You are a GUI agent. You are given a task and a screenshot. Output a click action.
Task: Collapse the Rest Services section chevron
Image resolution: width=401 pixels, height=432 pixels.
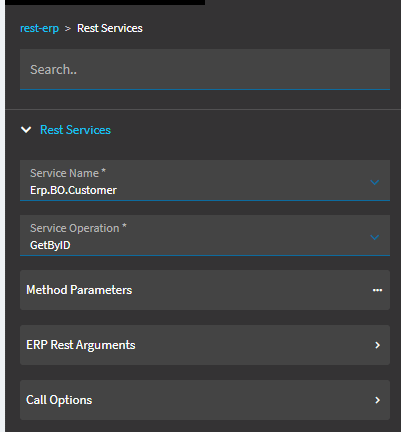(26, 130)
